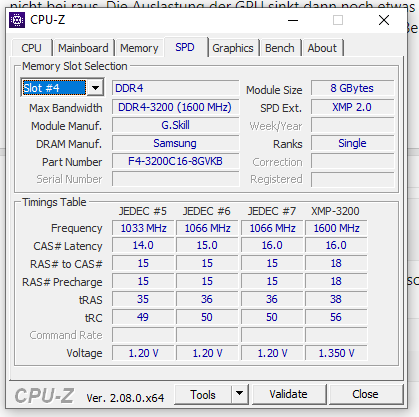Click the JEDEC #6 column header
419x417 pixels.
point(207,211)
